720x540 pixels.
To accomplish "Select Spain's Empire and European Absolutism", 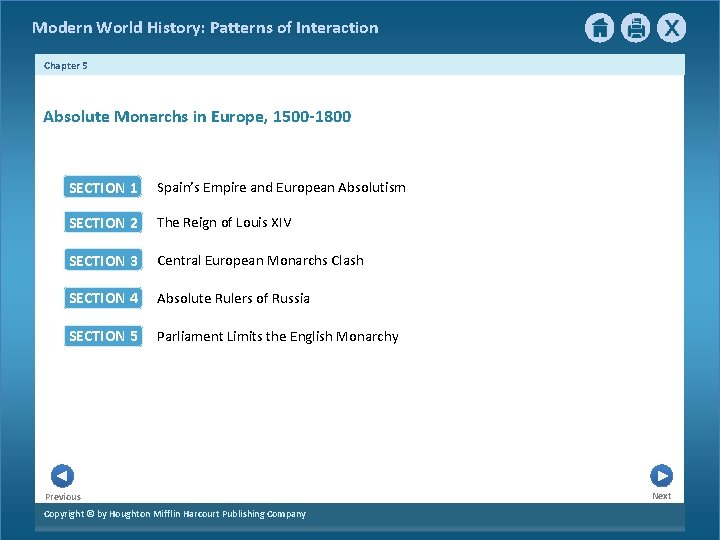I will tap(281, 187).
